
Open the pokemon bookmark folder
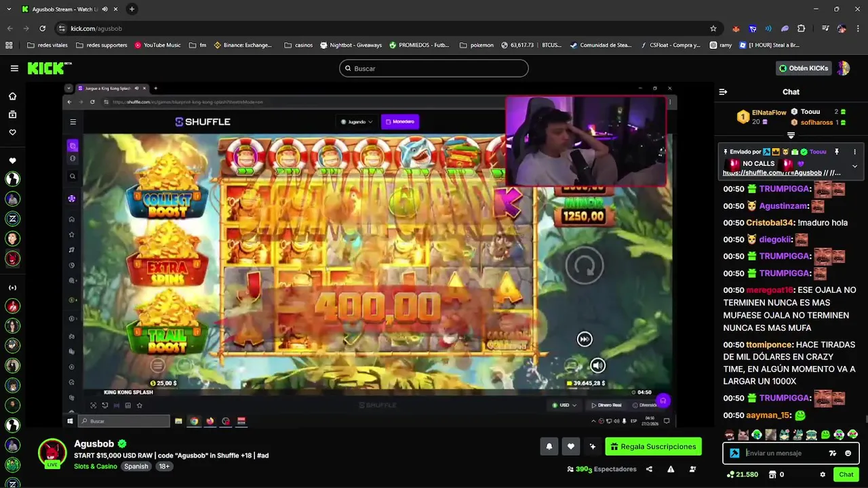[476, 45]
